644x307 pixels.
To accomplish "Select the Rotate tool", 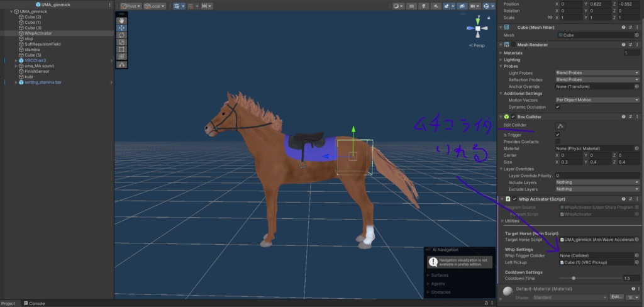I will pos(121,35).
